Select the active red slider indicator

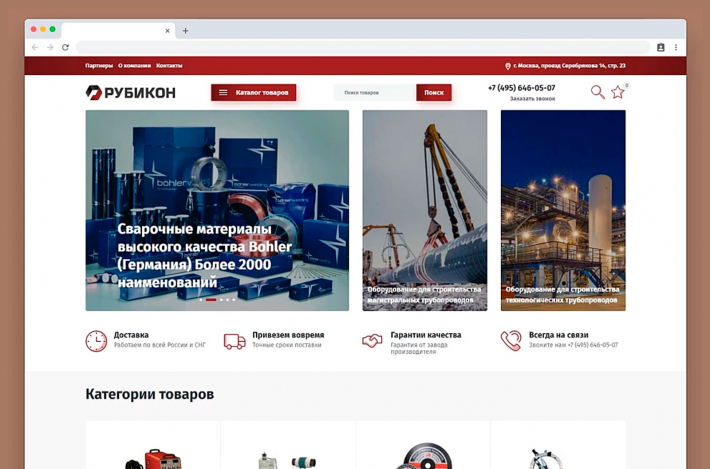coord(211,299)
